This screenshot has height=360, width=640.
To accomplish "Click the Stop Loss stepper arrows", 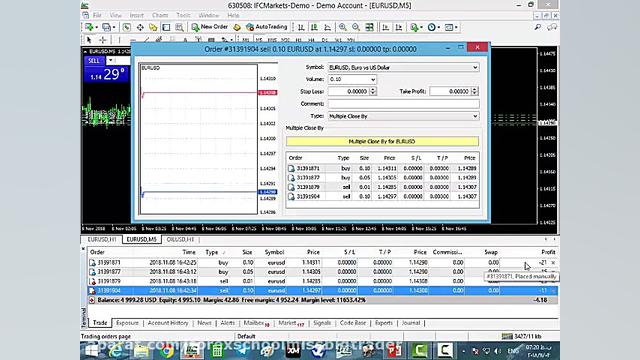I will click(x=373, y=91).
